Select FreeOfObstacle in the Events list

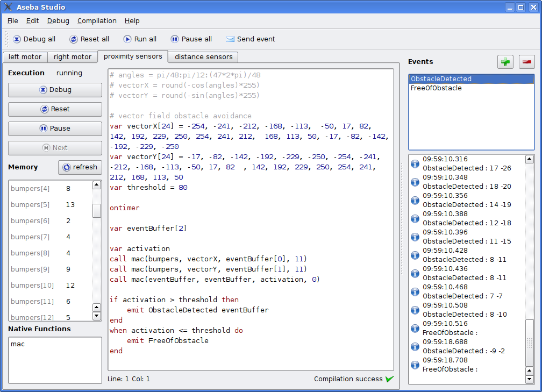click(471, 88)
